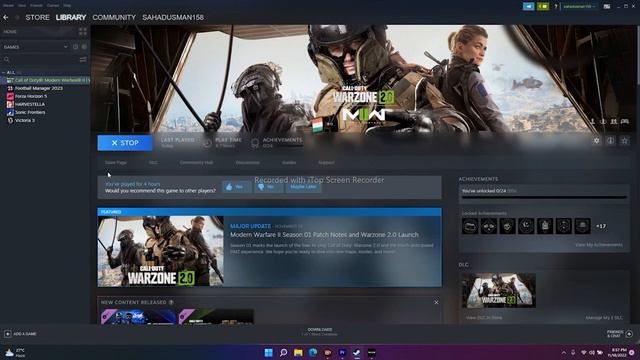Open the SAHADUSMAN158 profile tab
Image resolution: width=640 pixels, height=360 pixels.
[x=173, y=18]
